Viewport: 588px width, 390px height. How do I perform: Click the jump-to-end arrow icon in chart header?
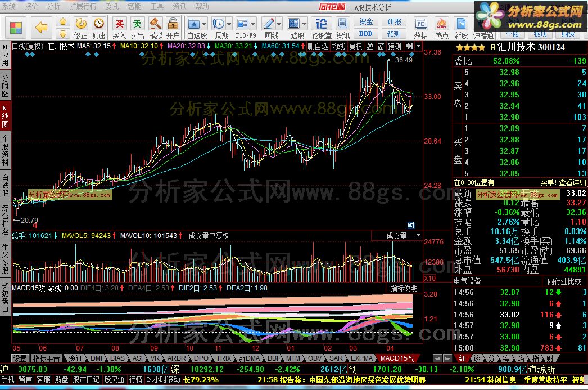[409, 46]
